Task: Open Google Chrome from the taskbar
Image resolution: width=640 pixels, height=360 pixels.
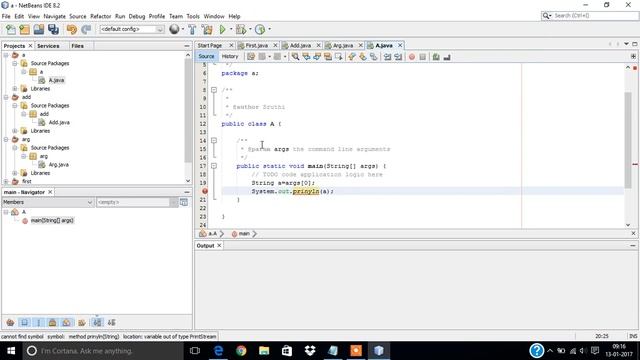Action: (241, 351)
